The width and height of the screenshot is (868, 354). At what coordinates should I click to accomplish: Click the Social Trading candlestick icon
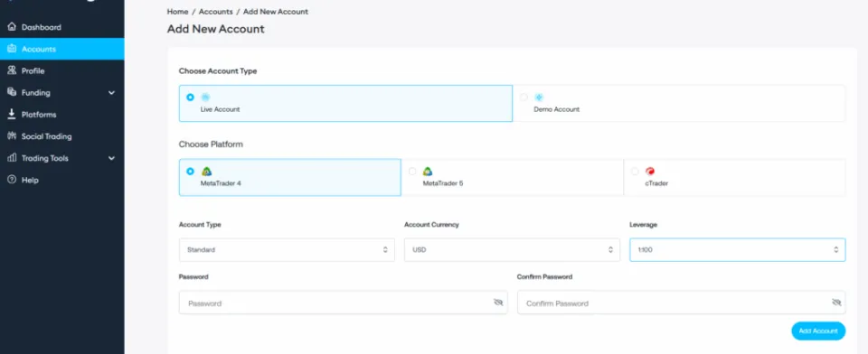tap(12, 136)
